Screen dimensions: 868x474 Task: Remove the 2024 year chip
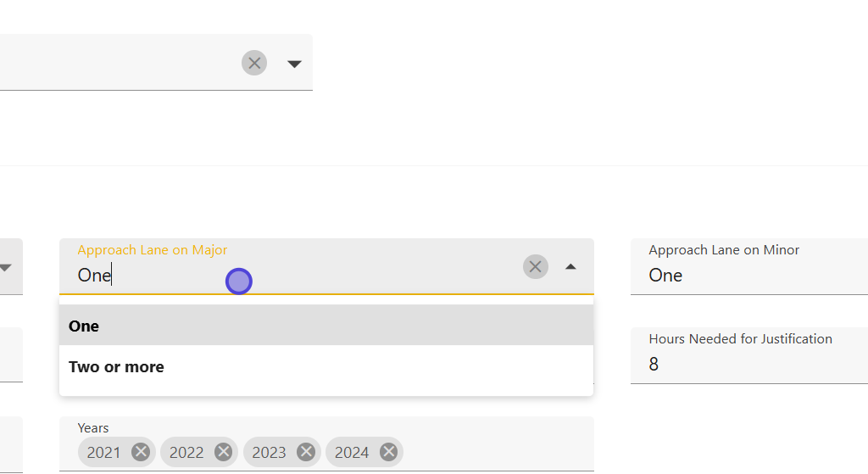tap(388, 452)
